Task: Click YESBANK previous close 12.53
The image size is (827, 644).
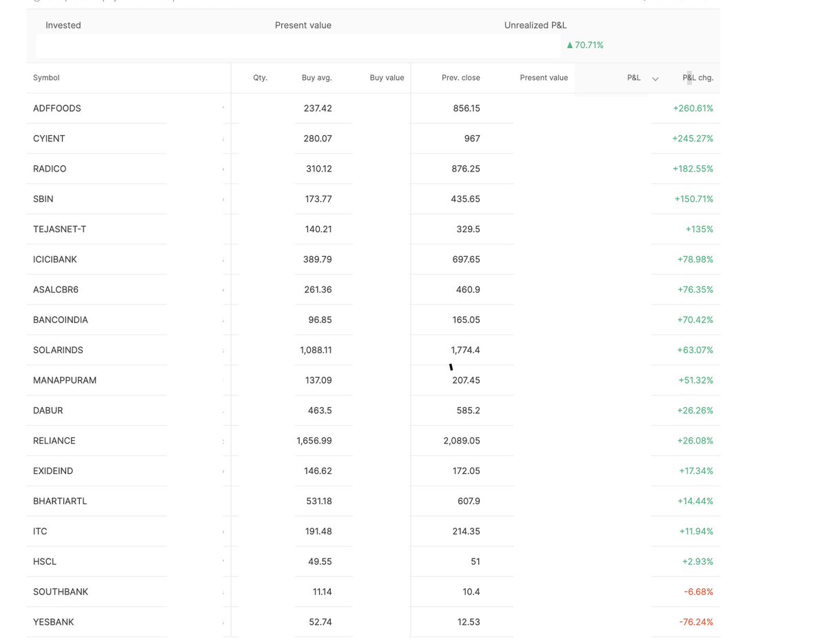Action: tap(469, 623)
